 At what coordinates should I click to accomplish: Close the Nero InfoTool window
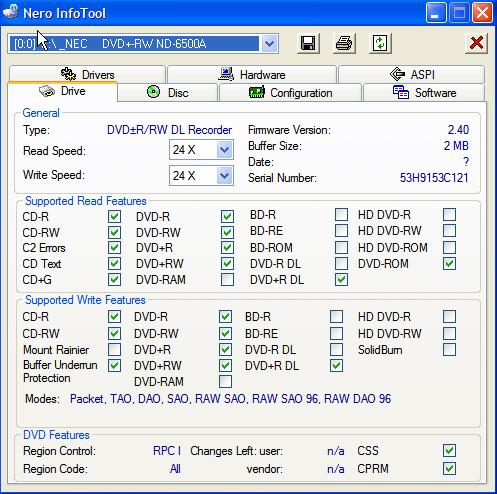[x=482, y=13]
